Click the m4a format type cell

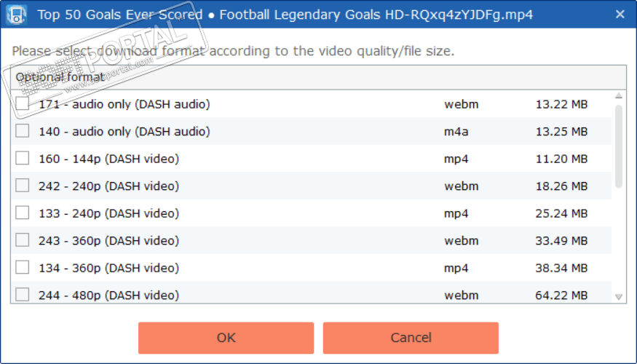pos(456,132)
